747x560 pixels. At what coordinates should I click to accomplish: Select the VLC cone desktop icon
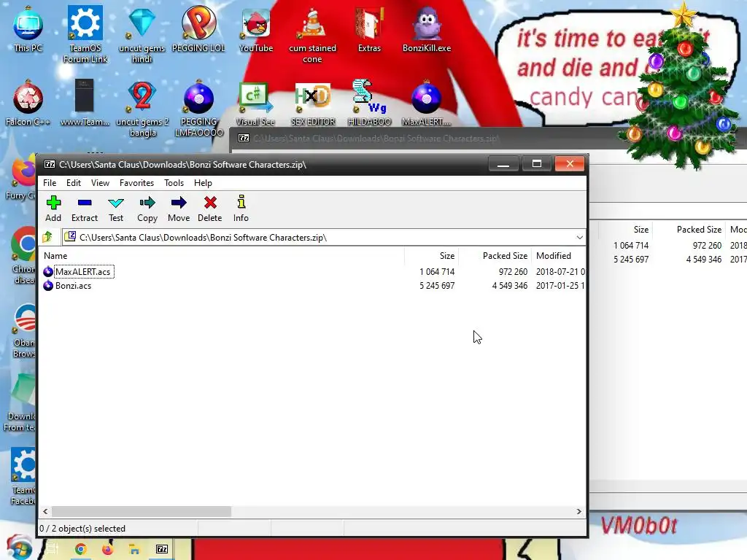pyautogui.click(x=312, y=34)
